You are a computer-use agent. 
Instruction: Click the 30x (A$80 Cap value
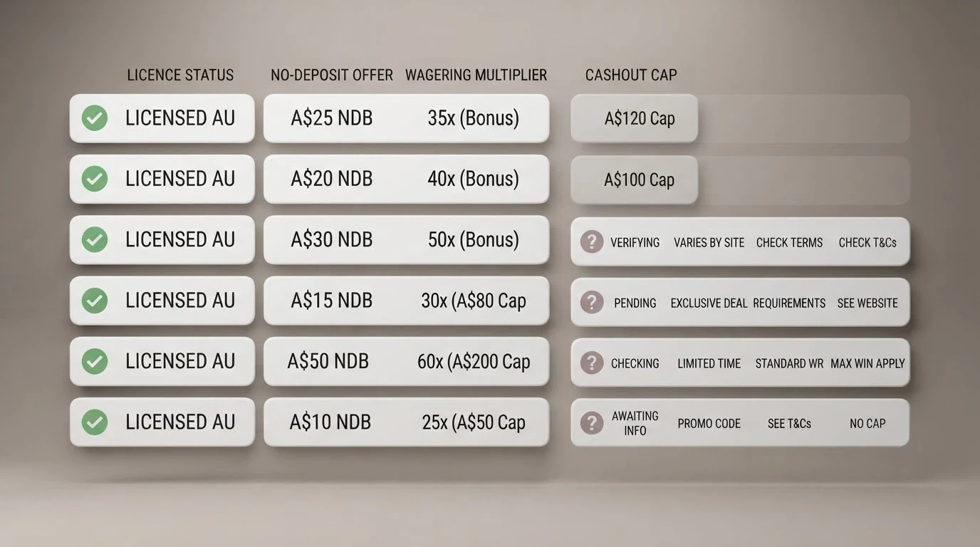click(x=474, y=301)
